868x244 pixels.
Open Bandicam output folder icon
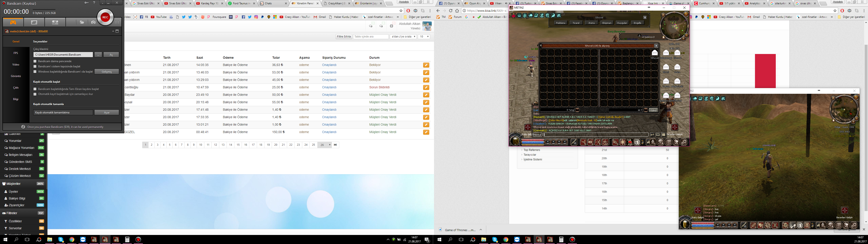[82, 22]
